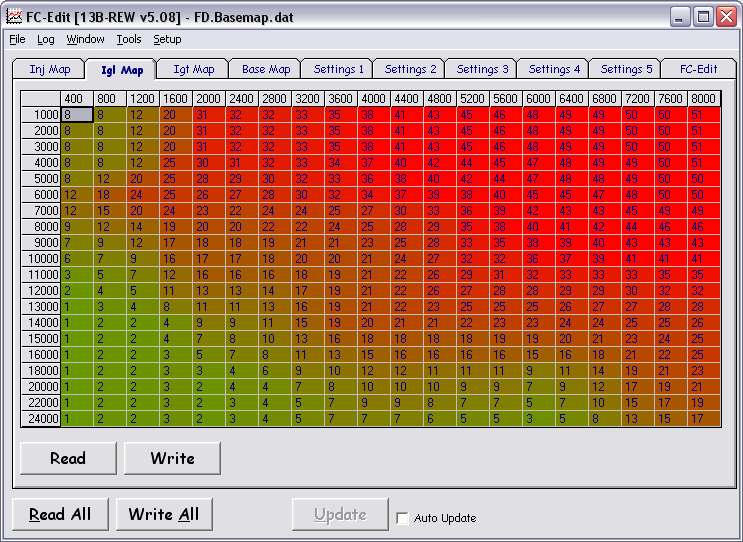Switch to the Inj Map tab
Viewport: 743px width, 542px height.
click(x=50, y=69)
